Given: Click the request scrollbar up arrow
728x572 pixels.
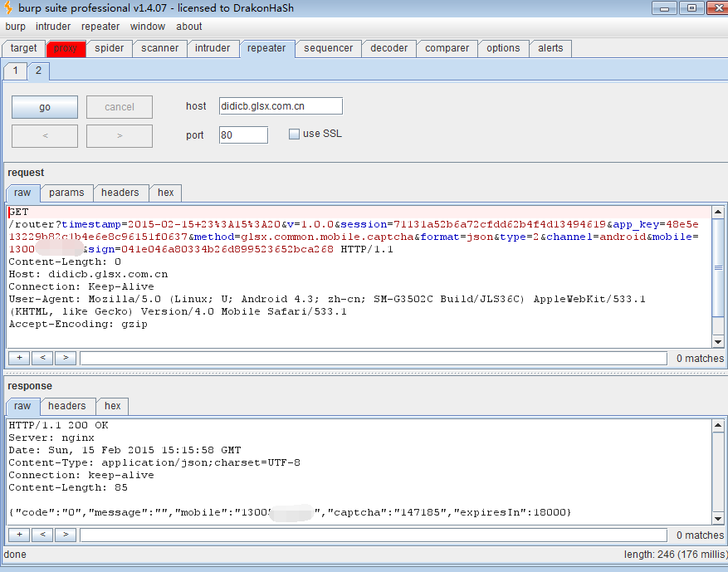Looking at the screenshot, I should coord(718,212).
